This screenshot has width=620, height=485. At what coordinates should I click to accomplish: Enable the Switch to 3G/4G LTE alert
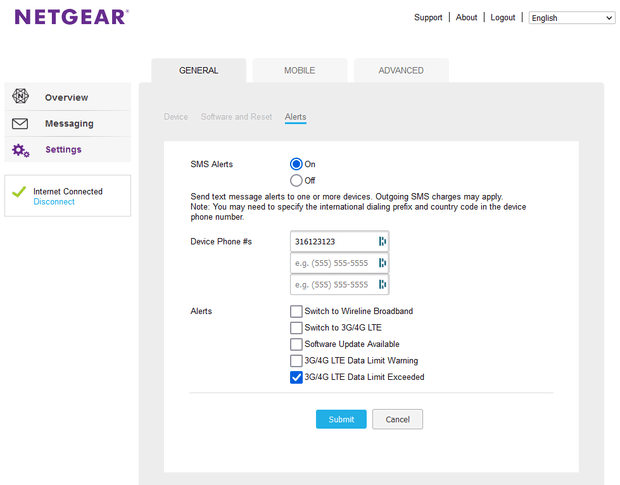296,328
